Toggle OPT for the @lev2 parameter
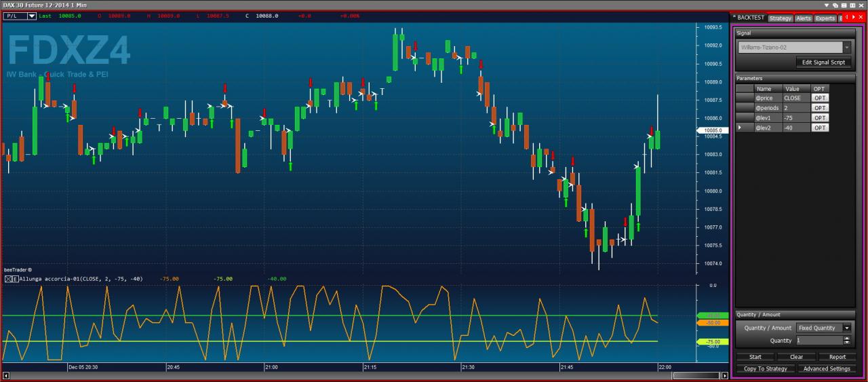The width and height of the screenshot is (868, 382). click(x=820, y=128)
